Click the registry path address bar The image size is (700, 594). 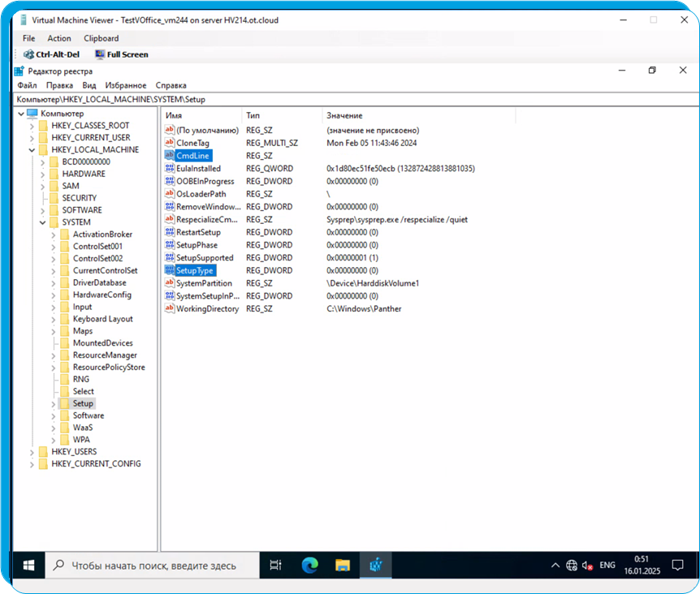click(356, 100)
